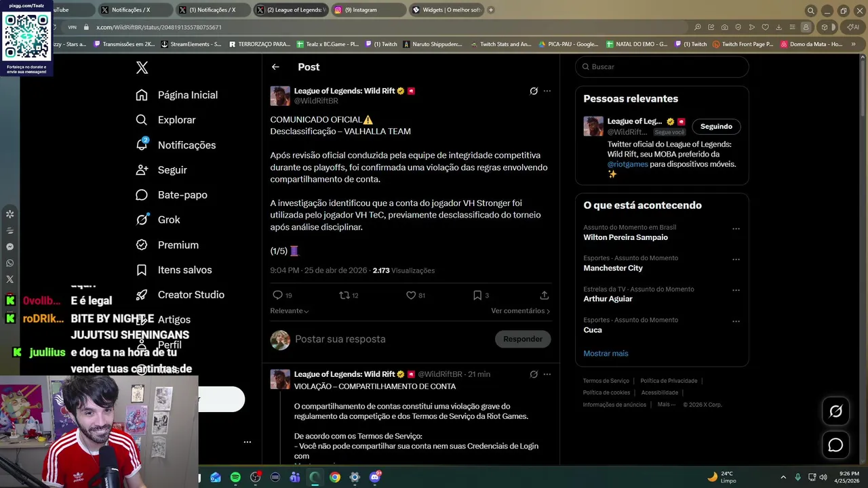Screen dimensions: 868x488
Task: Open the @riotgames mention link
Action: [x=627, y=164]
